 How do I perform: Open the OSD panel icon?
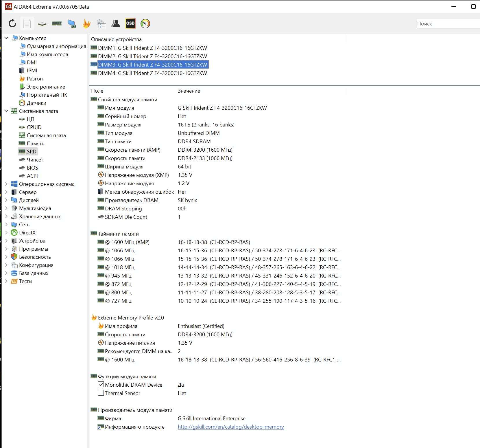click(x=130, y=23)
